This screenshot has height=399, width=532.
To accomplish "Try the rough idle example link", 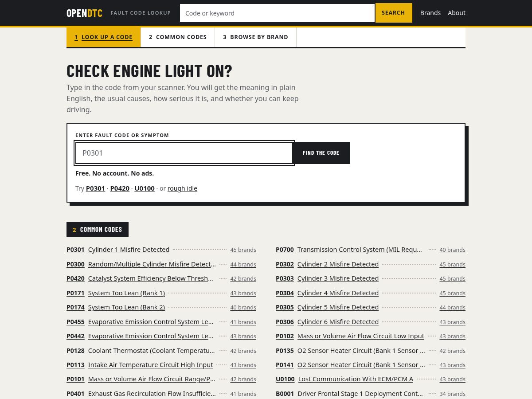I will tap(182, 188).
